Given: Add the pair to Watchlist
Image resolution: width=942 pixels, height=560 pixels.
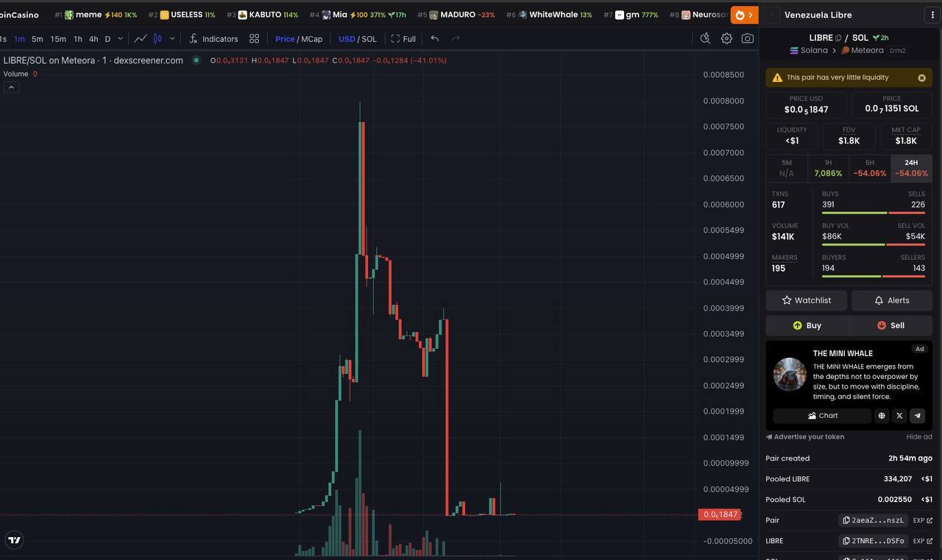Looking at the screenshot, I should pos(806,300).
